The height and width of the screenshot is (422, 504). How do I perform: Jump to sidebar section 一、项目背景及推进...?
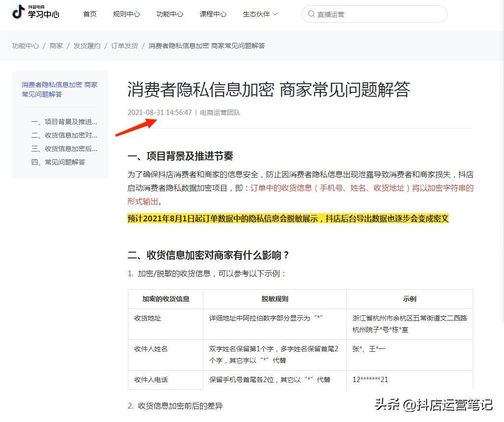point(64,122)
